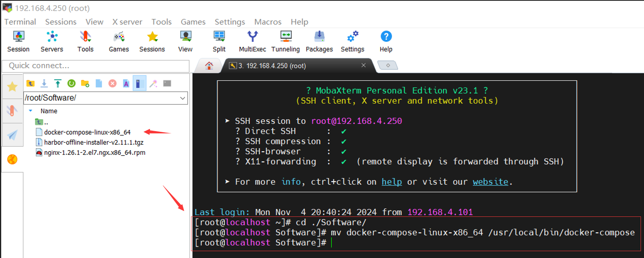Image resolution: width=644 pixels, height=258 pixels.
Task: Switch to the home tab
Action: pyautogui.click(x=209, y=66)
